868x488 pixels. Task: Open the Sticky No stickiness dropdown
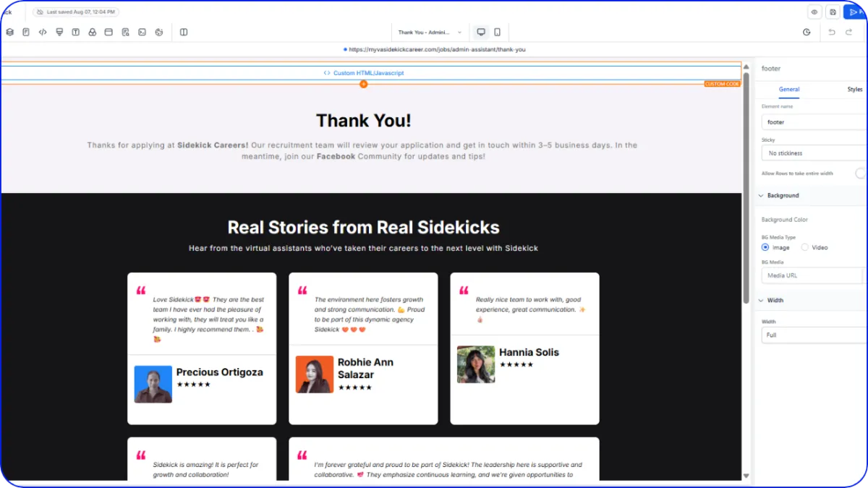pyautogui.click(x=814, y=153)
